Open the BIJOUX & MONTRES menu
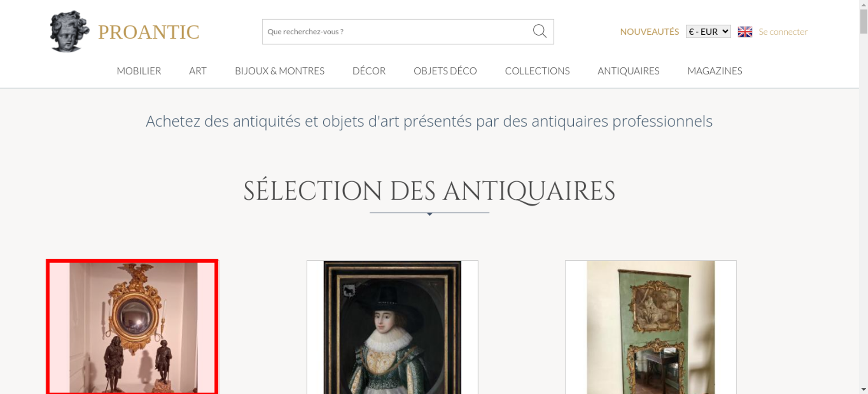This screenshot has height=394, width=868. pyautogui.click(x=279, y=71)
